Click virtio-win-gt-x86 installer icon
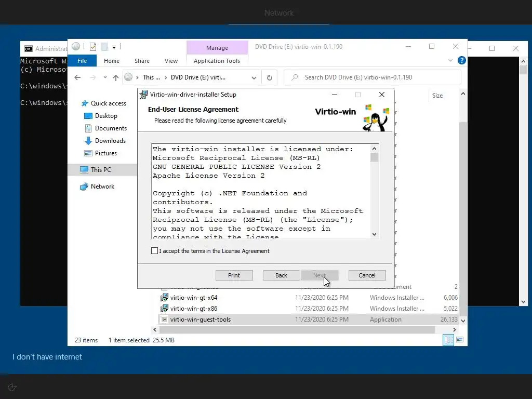Screen dimensions: 532x399 click(x=164, y=309)
